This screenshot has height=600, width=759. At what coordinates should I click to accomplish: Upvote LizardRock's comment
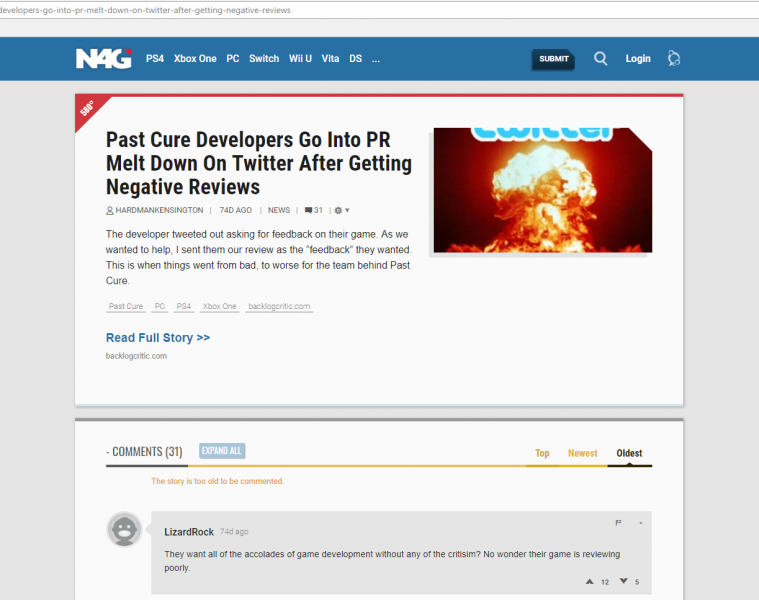589,582
